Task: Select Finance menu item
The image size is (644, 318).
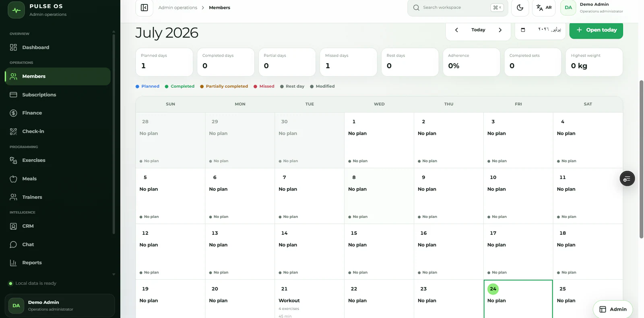Action: tap(58, 113)
